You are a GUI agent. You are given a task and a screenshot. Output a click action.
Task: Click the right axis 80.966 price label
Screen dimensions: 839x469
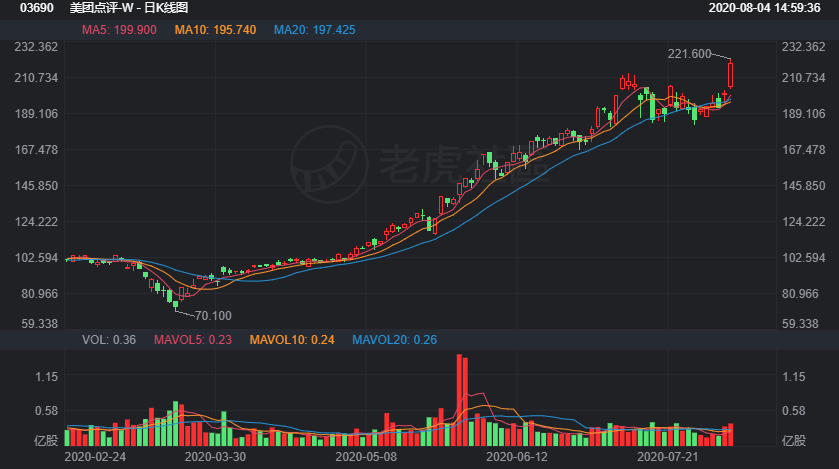(x=800, y=294)
